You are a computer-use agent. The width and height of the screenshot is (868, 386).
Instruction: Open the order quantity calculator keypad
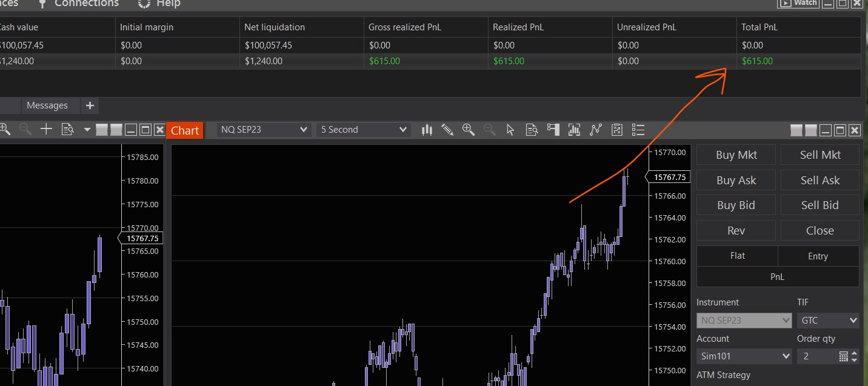coord(843,356)
